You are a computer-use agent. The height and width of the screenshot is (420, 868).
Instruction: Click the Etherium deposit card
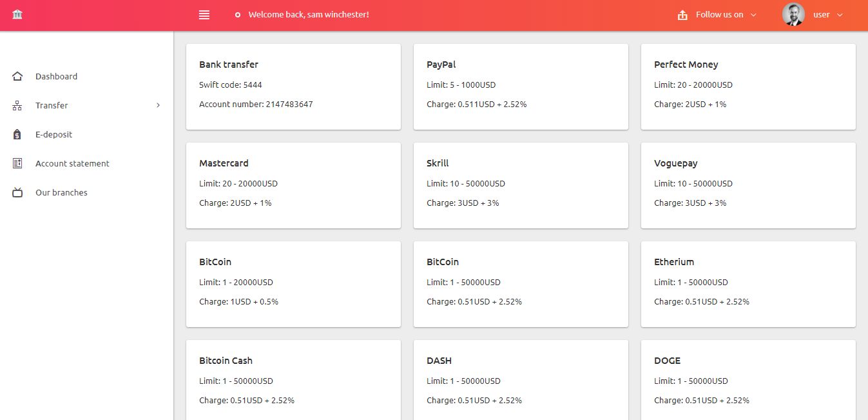[747, 284]
